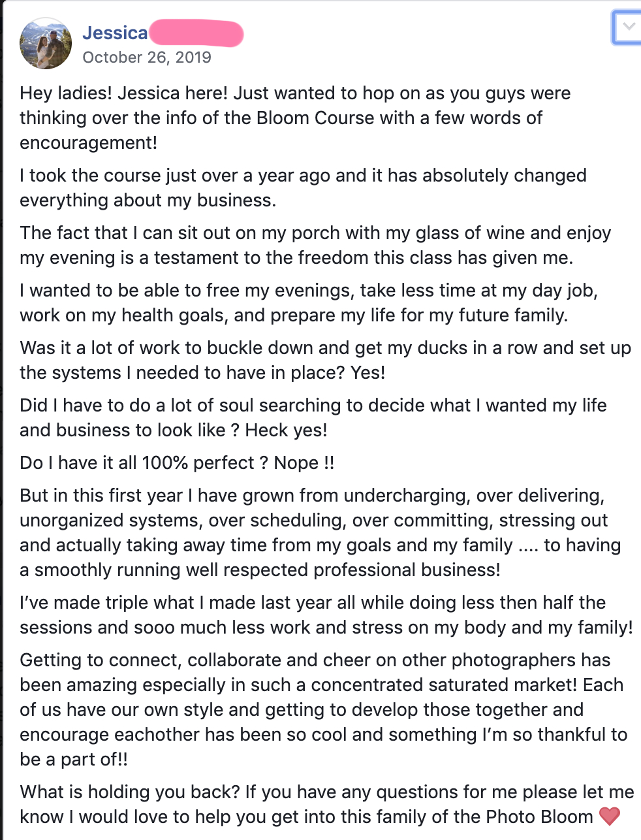641x840 pixels.
Task: Click the "But in this first year" paragraph
Action: [x=320, y=532]
